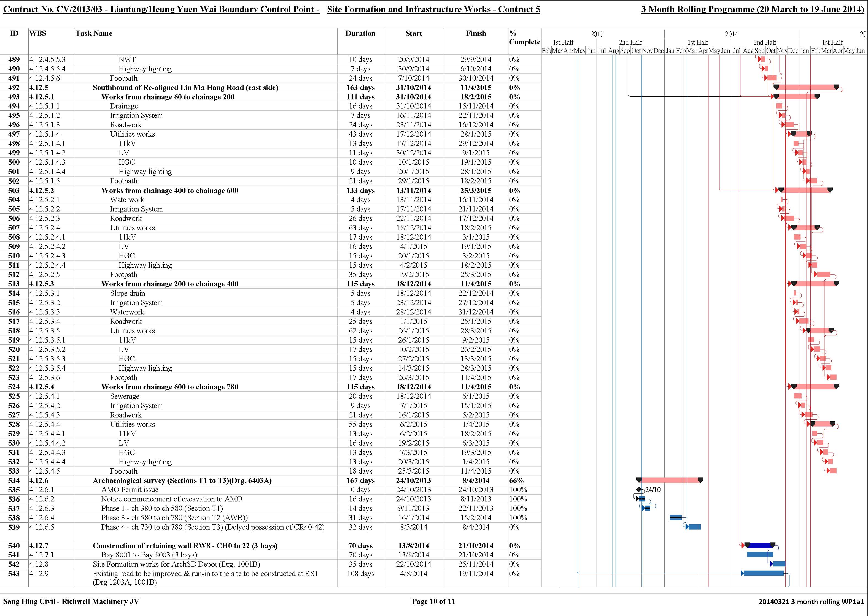Screen dimensions: 868x616
Task: Select 'Works from chainage 60 to chainage 200'
Action: [168, 97]
